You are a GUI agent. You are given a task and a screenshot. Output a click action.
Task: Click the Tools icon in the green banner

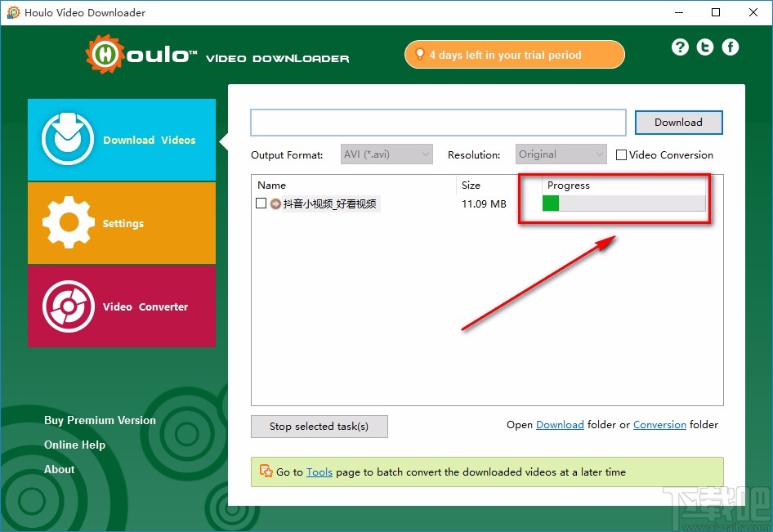click(x=266, y=472)
